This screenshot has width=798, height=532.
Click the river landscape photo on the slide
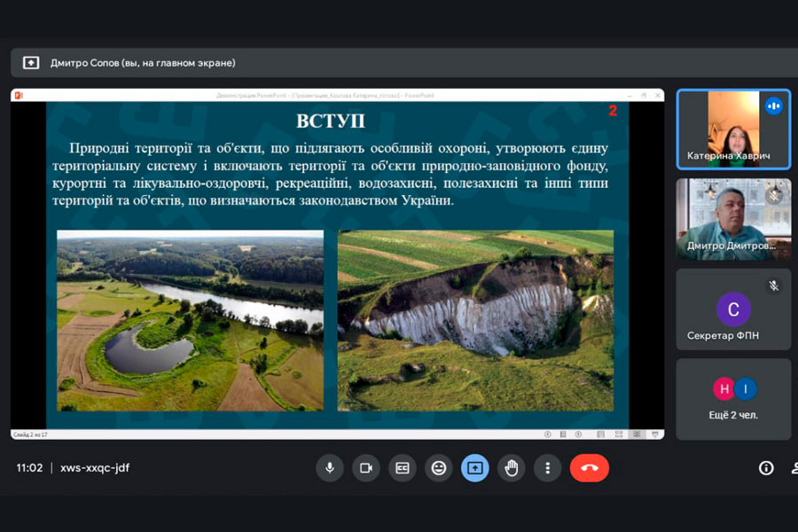191,320
